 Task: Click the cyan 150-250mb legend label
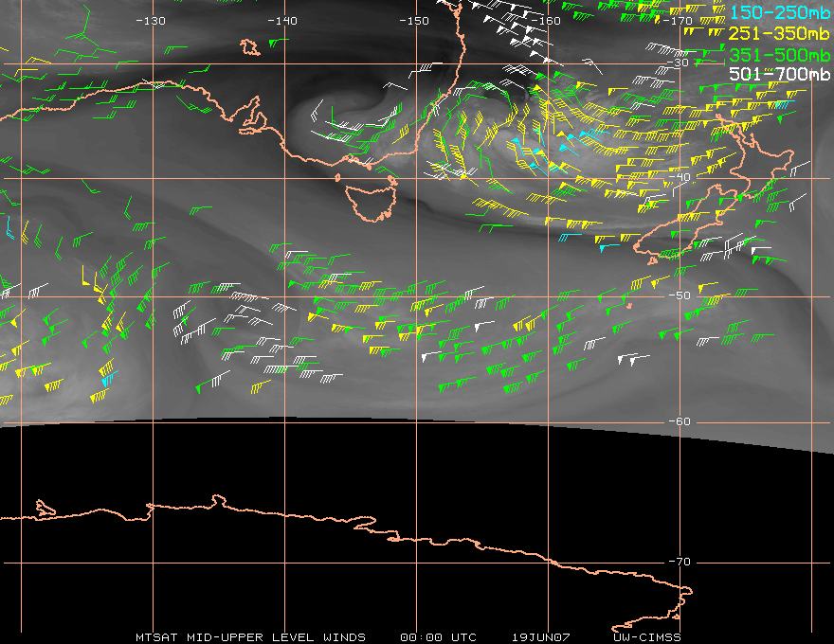point(780,12)
